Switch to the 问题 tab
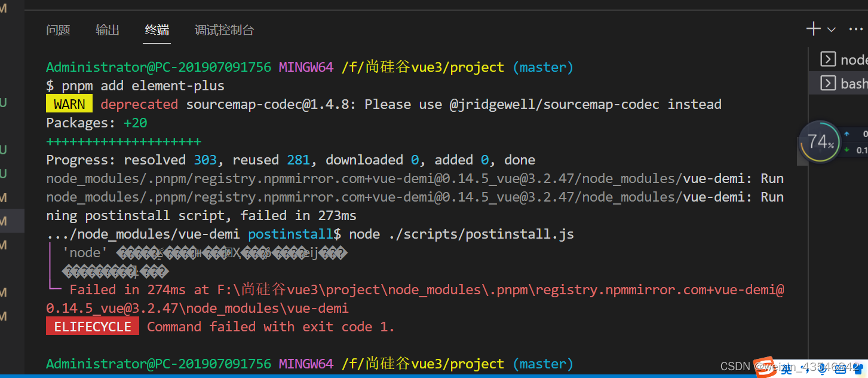Screen dimensions: 868x378 click(x=58, y=30)
